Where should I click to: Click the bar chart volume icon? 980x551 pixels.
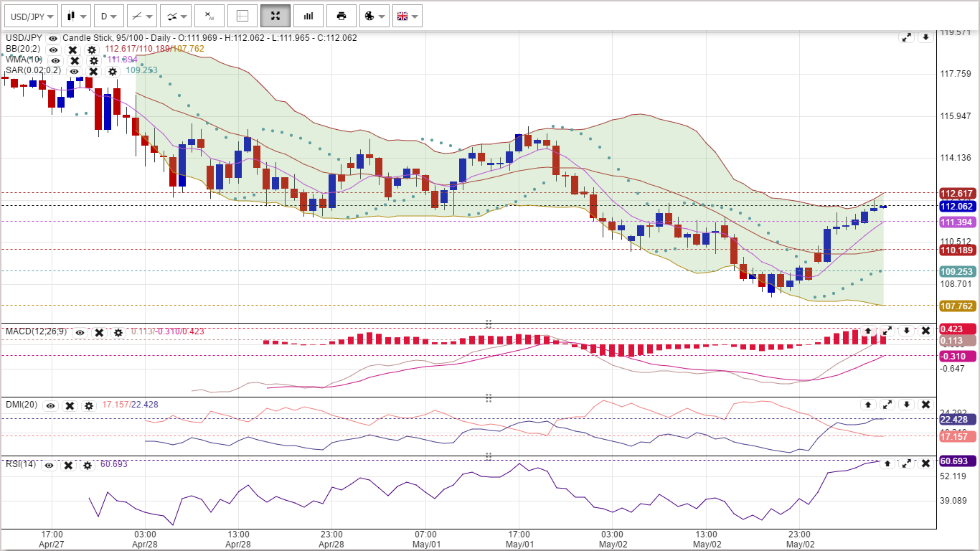click(x=308, y=15)
